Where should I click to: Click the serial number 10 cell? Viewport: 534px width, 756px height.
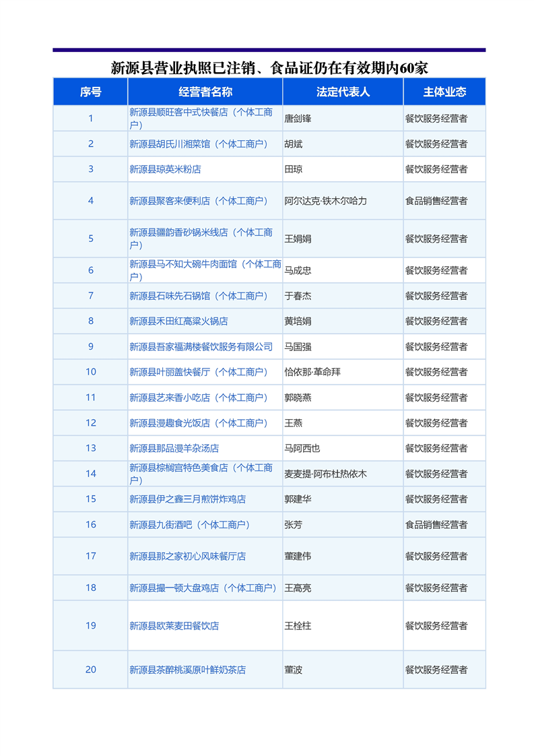(x=90, y=372)
